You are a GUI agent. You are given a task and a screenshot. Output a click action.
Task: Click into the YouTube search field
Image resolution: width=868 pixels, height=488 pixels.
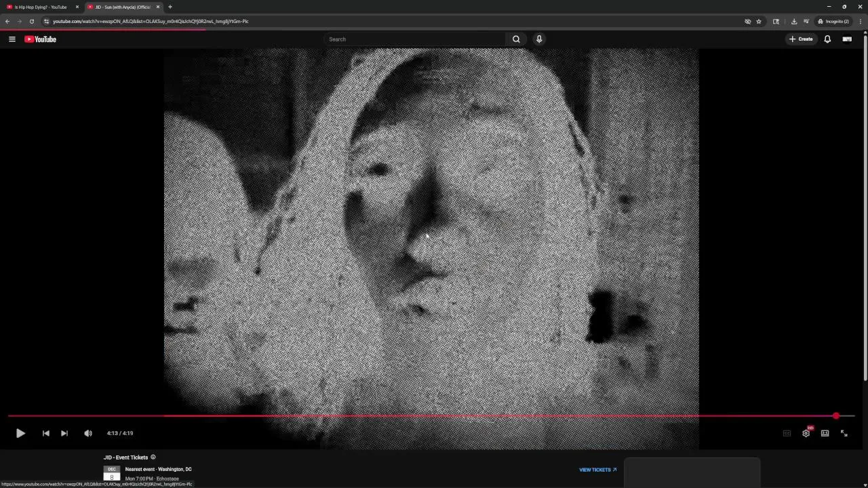pyautogui.click(x=415, y=39)
